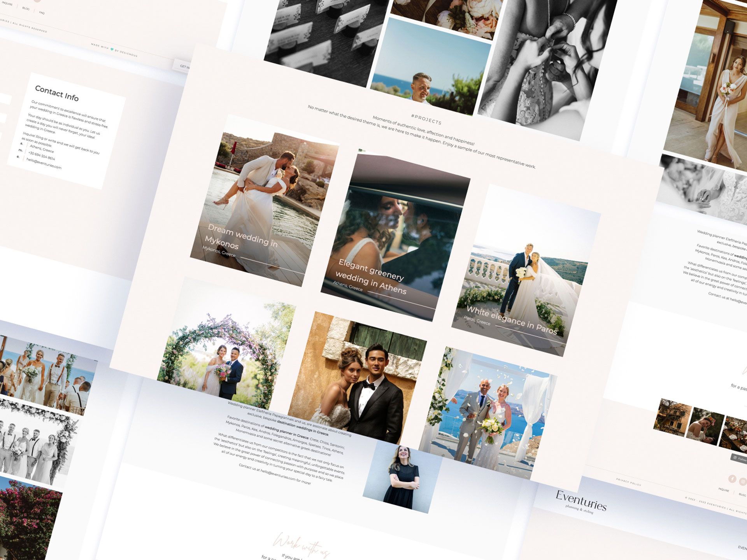The image size is (747, 560).
Task: Click the Eventuries planning & styling logo
Action: pyautogui.click(x=580, y=501)
